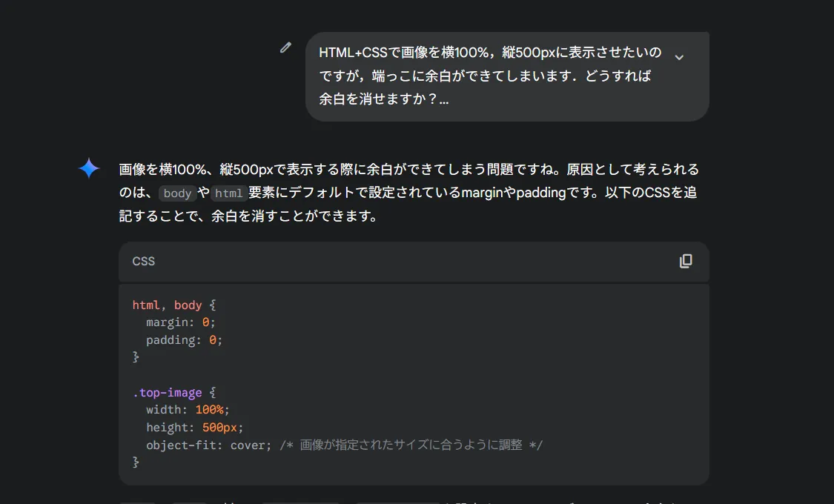This screenshot has height=504, width=834.
Task: Click the "margin: 0;" code line
Action: 180,322
